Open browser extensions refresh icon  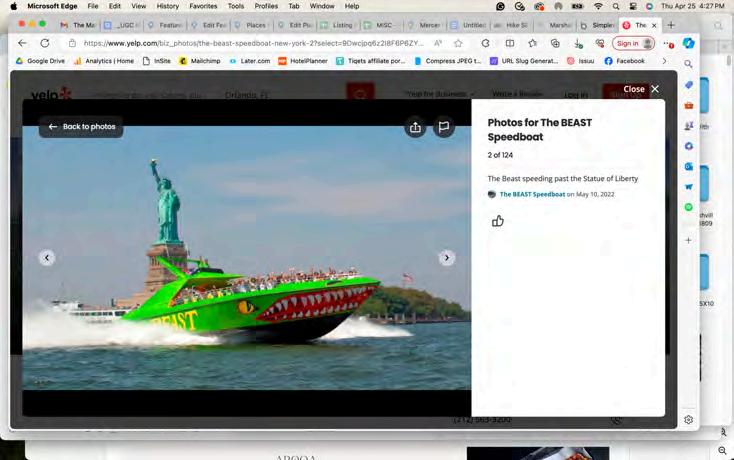(485, 43)
